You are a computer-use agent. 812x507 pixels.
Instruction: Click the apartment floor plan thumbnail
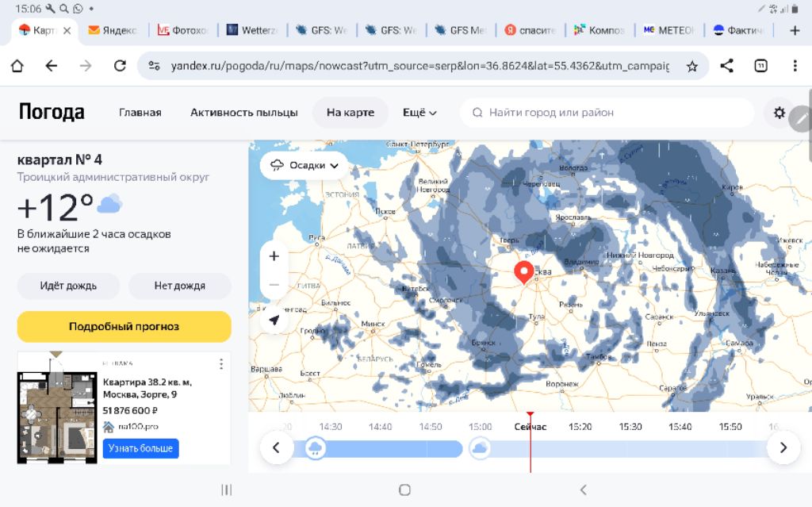coord(57,417)
